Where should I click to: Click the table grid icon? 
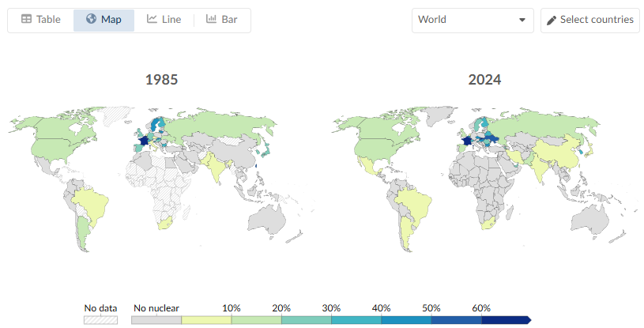click(26, 20)
